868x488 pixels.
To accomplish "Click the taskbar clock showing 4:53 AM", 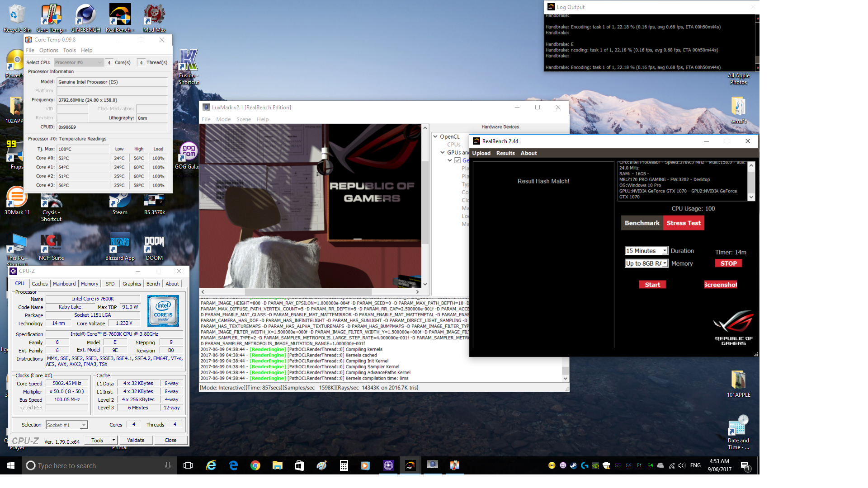I will [x=719, y=465].
